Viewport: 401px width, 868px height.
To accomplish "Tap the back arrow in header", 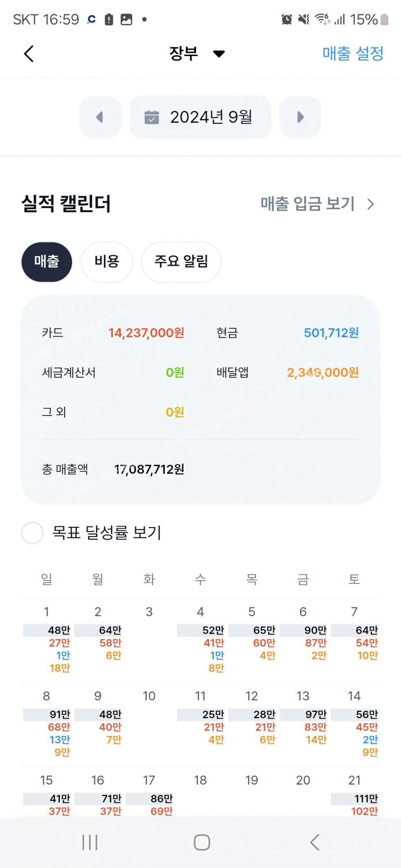I will coord(29,54).
